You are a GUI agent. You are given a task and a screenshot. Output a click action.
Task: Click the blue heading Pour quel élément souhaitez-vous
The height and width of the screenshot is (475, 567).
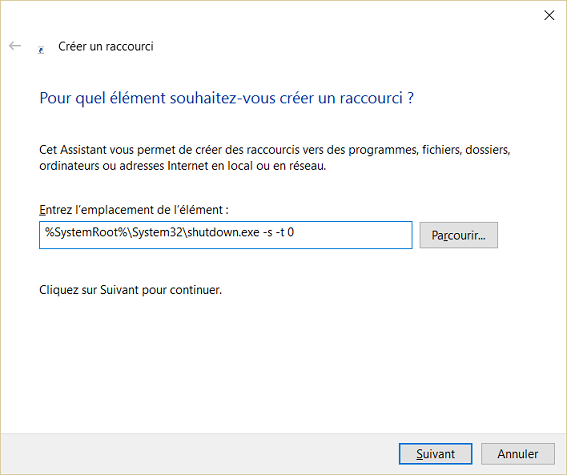coord(227,98)
